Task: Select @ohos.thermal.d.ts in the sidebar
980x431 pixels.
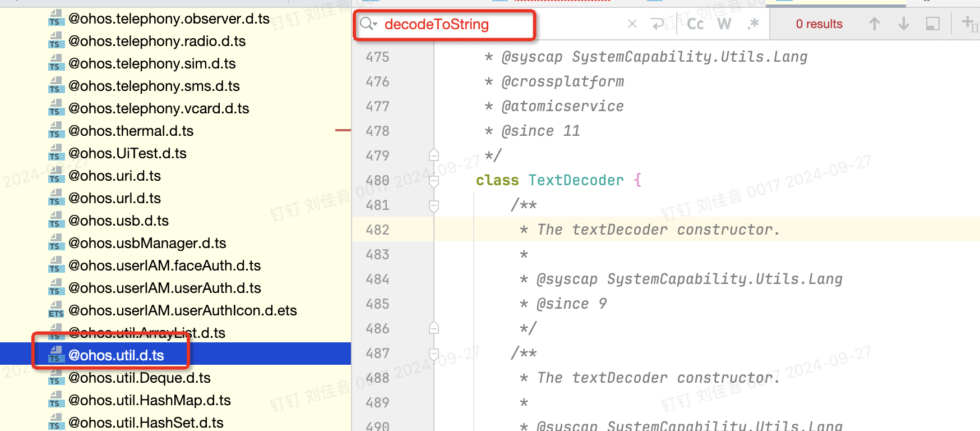Action: 130,131
